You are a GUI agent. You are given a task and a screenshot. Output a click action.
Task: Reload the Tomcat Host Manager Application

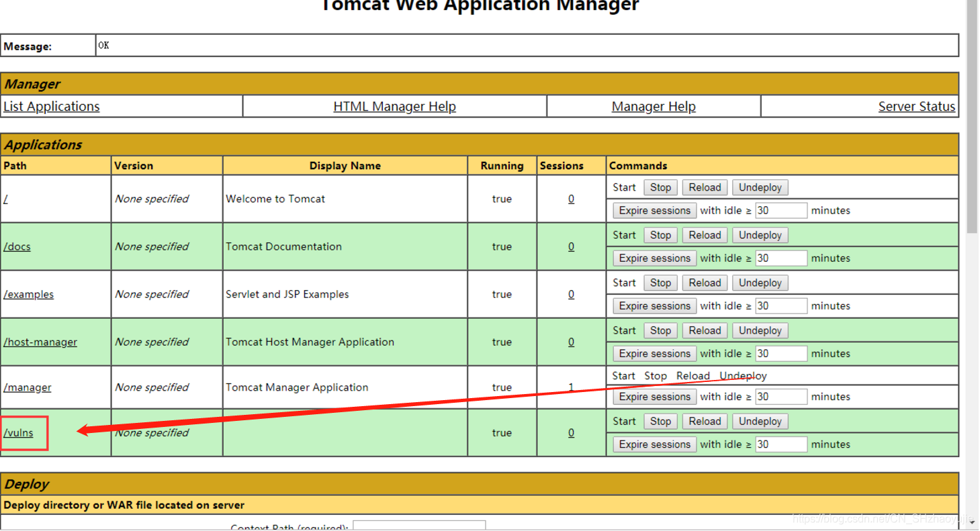705,330
